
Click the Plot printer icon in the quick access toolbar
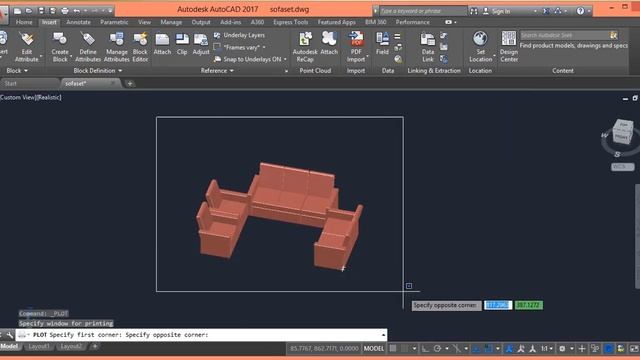64,11
